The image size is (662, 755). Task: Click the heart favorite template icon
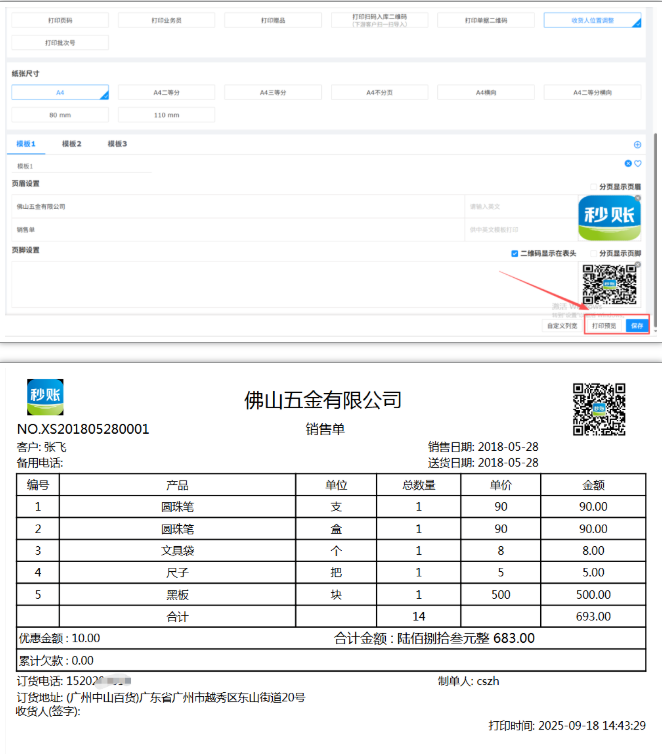tap(637, 164)
